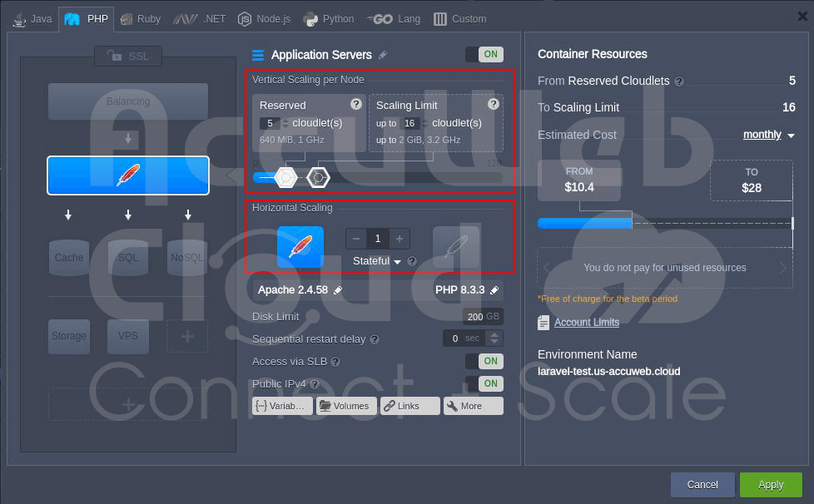Click the help icon in Scaling Limit box
814x504 pixels.
[x=494, y=105]
